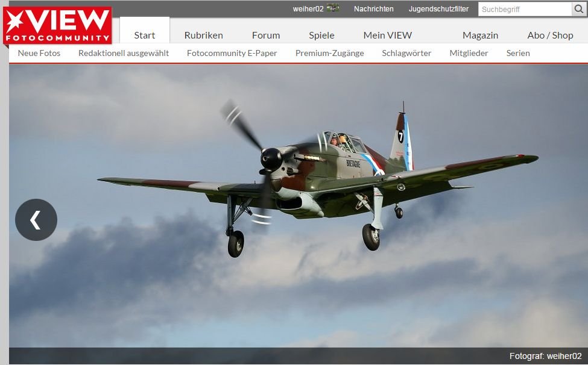Open Redaktionell ausgewählt photos
588x365 pixels.
tap(124, 53)
